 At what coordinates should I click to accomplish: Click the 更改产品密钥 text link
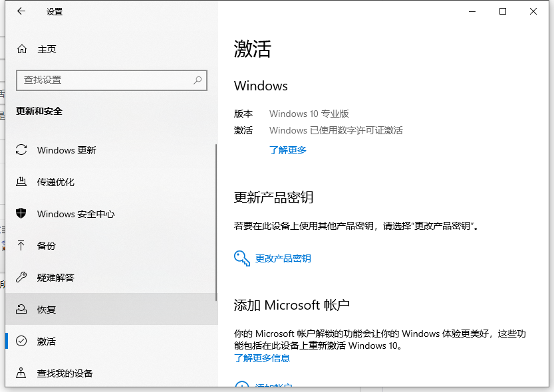[x=283, y=258]
